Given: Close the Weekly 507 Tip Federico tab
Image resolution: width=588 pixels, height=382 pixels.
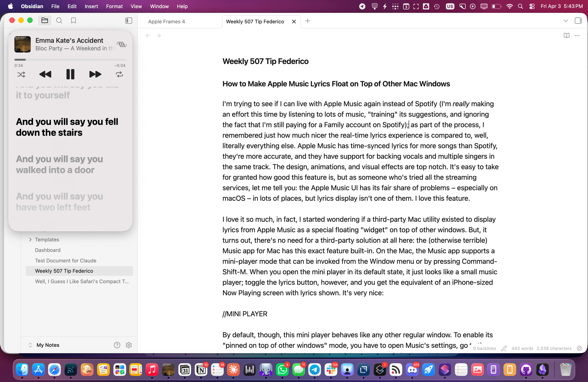Looking at the screenshot, I should point(294,22).
